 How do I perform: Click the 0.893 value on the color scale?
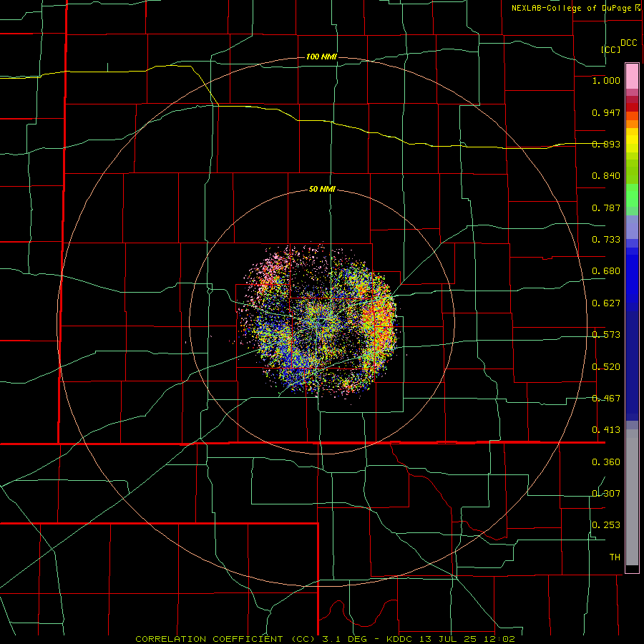point(606,144)
